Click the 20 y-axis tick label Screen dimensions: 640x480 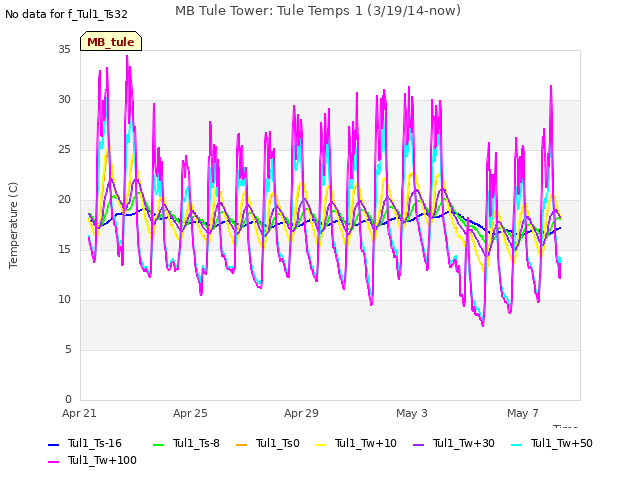(x=64, y=200)
